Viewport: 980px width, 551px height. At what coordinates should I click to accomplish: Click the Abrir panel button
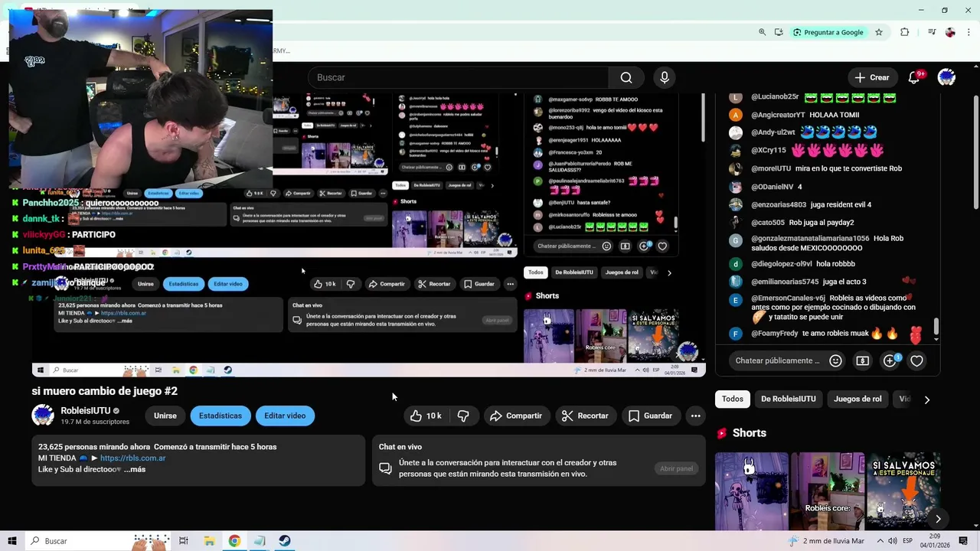tap(676, 468)
